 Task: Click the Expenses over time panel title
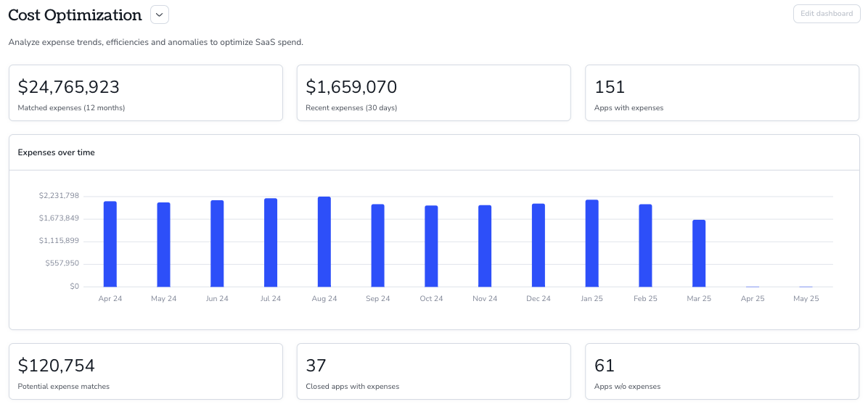(57, 152)
